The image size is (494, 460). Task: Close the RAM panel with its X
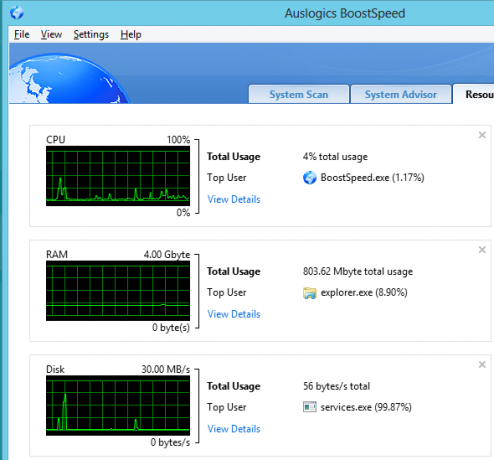(482, 250)
